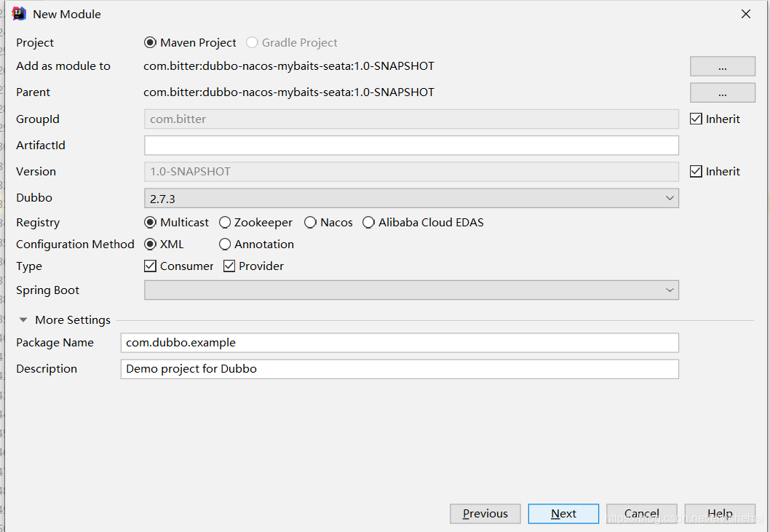Viewport: 770px width, 532px height.
Task: Click the Add as module to value text
Action: point(289,66)
